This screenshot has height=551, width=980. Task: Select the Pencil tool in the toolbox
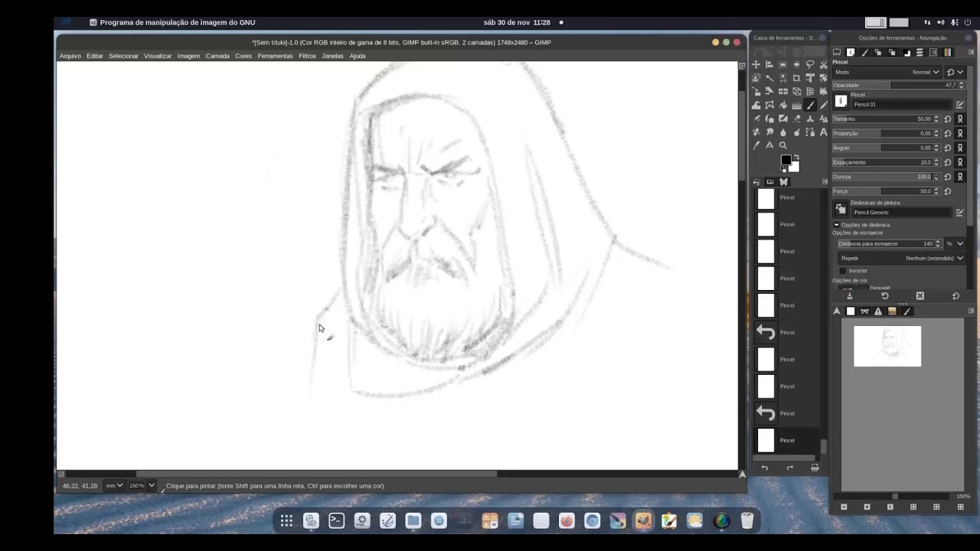click(x=823, y=105)
